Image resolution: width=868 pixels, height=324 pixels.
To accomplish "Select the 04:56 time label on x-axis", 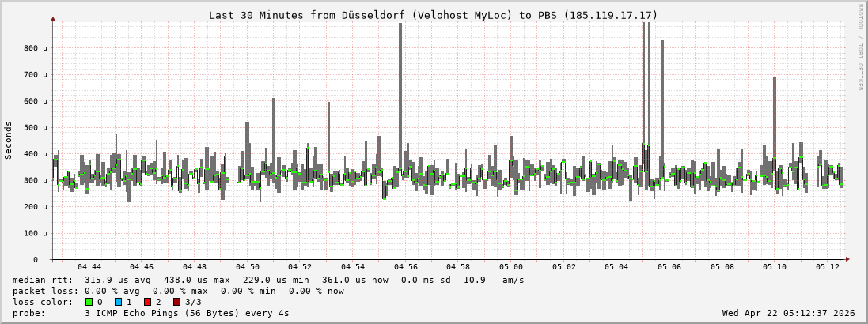I will coord(406,268).
